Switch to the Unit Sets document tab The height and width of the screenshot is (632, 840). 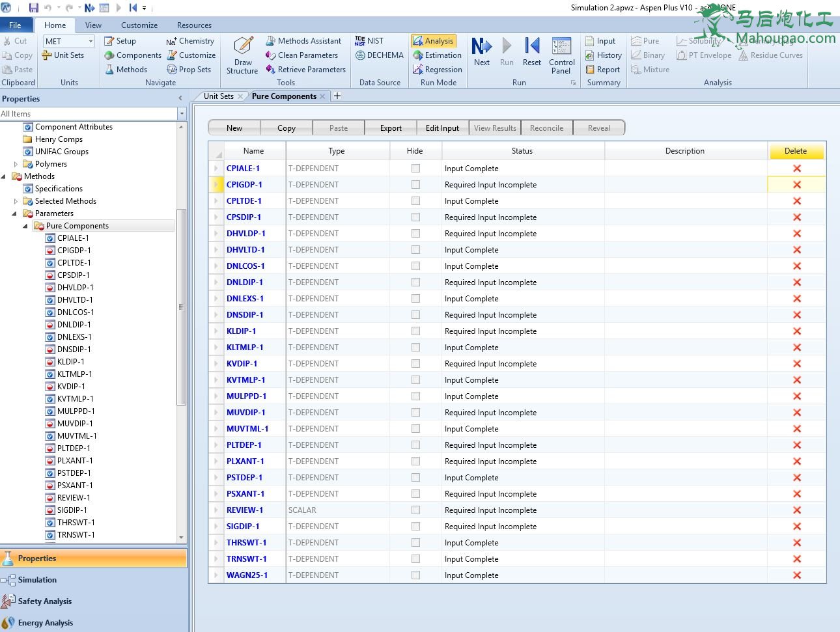(218, 96)
